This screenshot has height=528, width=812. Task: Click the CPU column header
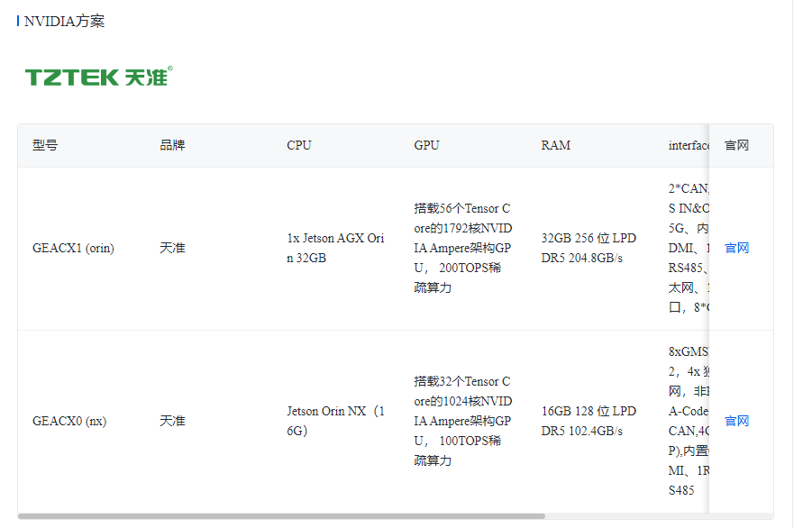(x=299, y=145)
